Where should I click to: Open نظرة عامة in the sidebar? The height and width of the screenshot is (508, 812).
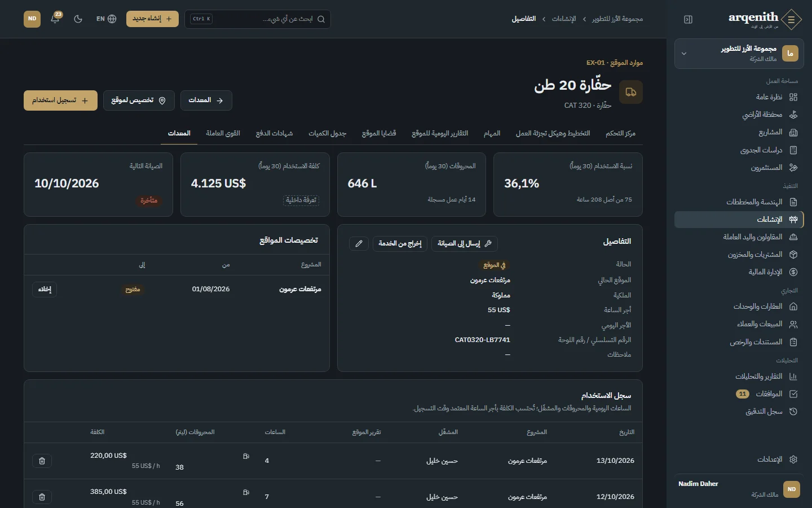[739, 97]
